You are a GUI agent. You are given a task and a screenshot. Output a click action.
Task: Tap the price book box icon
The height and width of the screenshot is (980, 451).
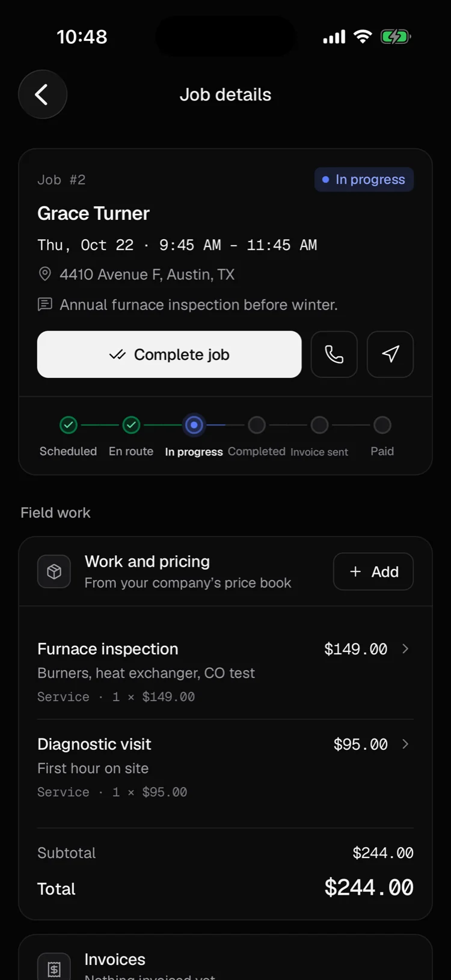click(x=54, y=571)
